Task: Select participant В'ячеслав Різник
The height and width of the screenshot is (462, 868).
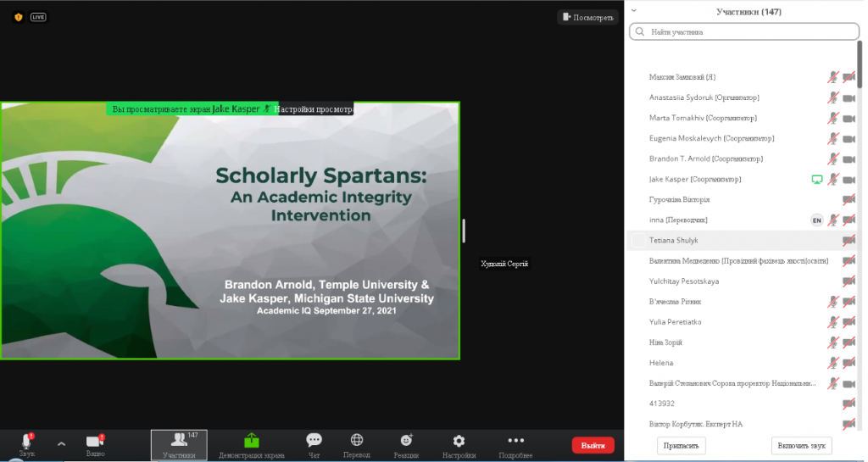Action: [742, 302]
